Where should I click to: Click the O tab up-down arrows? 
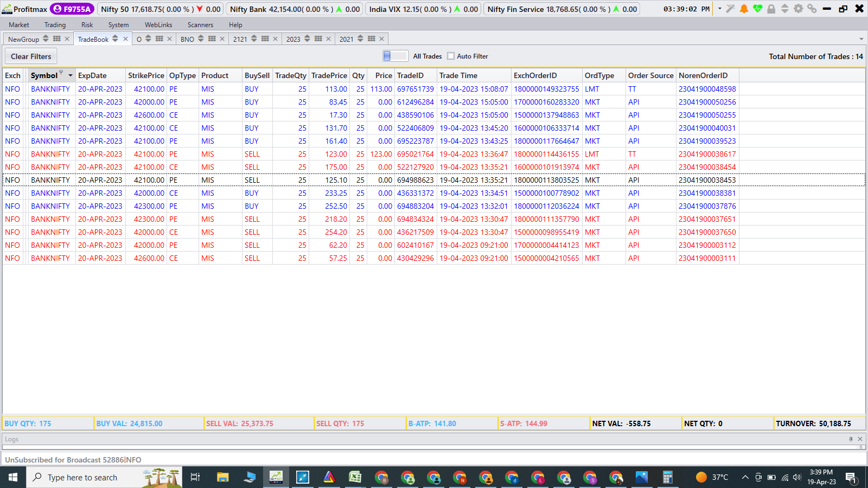tap(148, 38)
